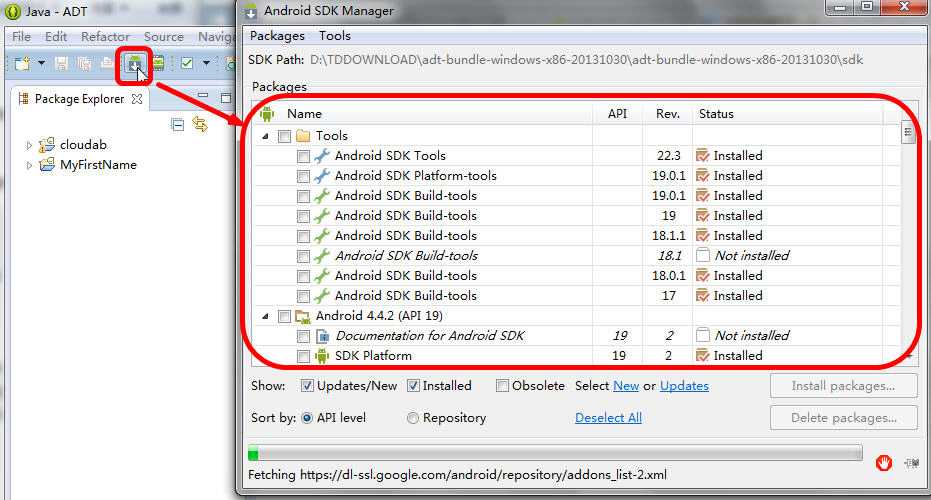931x500 pixels.
Task: Maximize the Package Explorer view
Action: coord(226,97)
